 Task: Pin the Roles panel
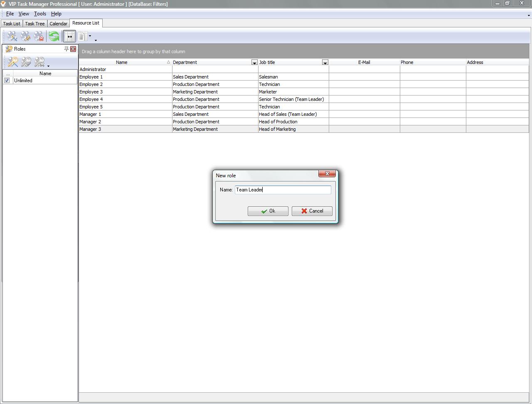click(x=66, y=49)
